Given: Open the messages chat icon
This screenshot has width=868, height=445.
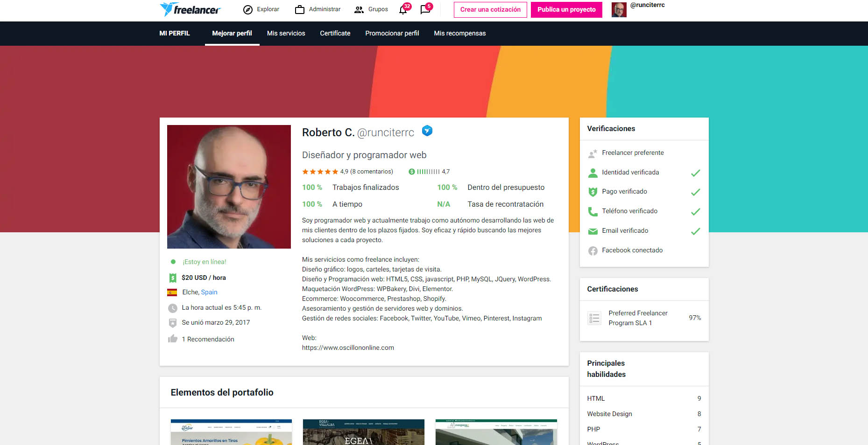Looking at the screenshot, I should pyautogui.click(x=425, y=10).
